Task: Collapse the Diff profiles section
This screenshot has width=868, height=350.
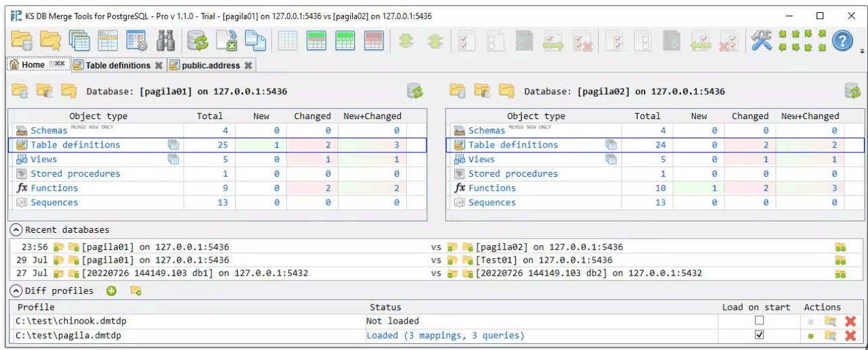Action: tap(16, 290)
